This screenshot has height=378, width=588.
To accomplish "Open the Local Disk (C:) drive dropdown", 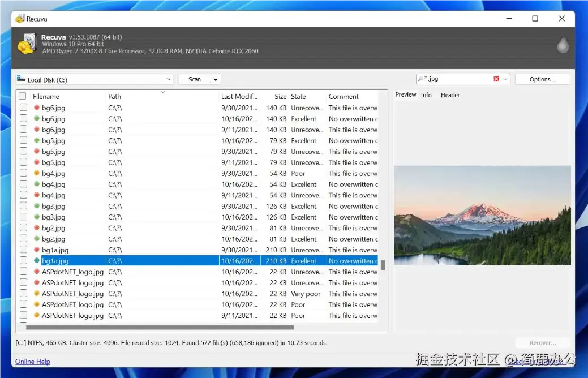I will pos(169,79).
